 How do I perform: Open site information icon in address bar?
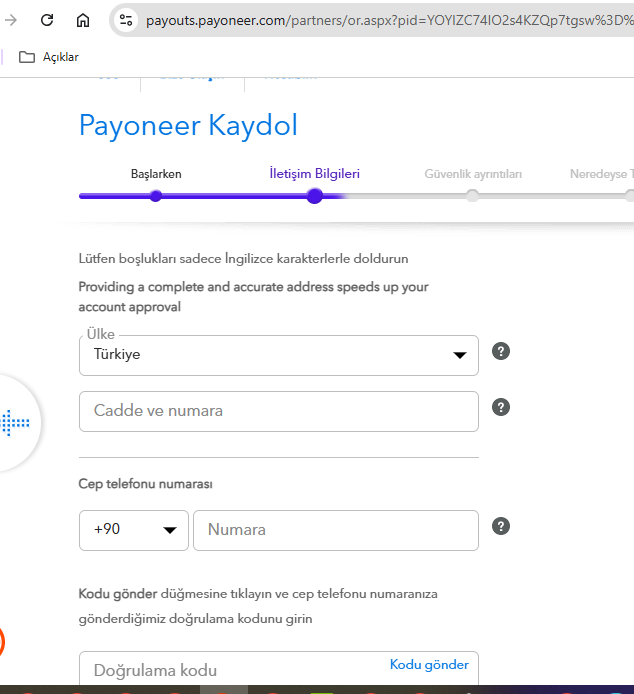(126, 20)
